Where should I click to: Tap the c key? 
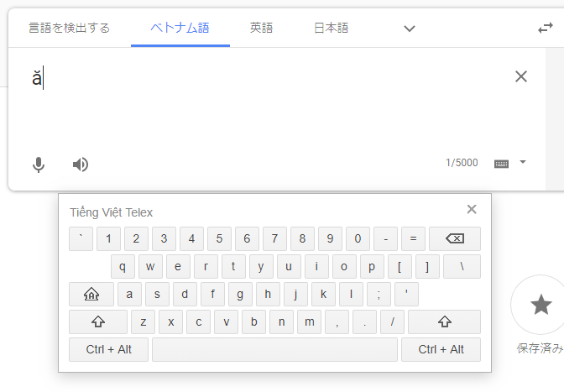[x=199, y=321]
